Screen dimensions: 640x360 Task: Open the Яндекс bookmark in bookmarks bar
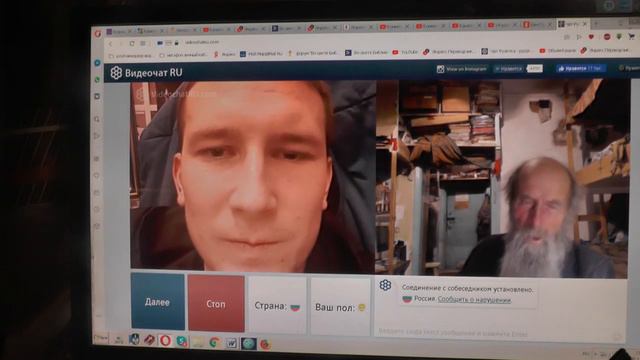225,54
